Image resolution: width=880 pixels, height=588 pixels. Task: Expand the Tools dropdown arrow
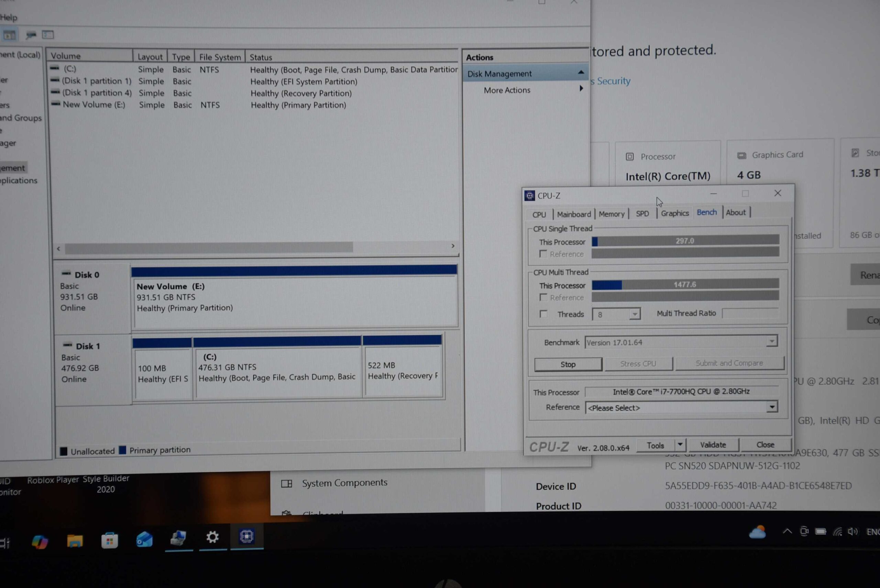680,445
